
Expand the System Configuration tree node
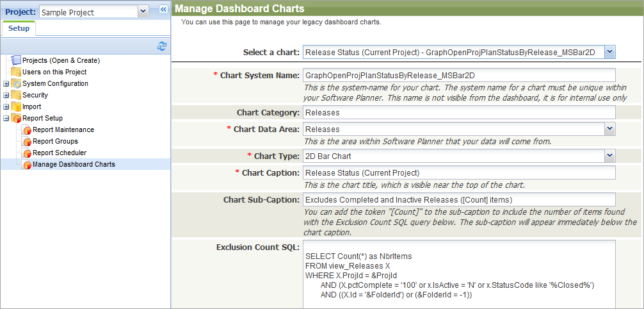tap(6, 84)
